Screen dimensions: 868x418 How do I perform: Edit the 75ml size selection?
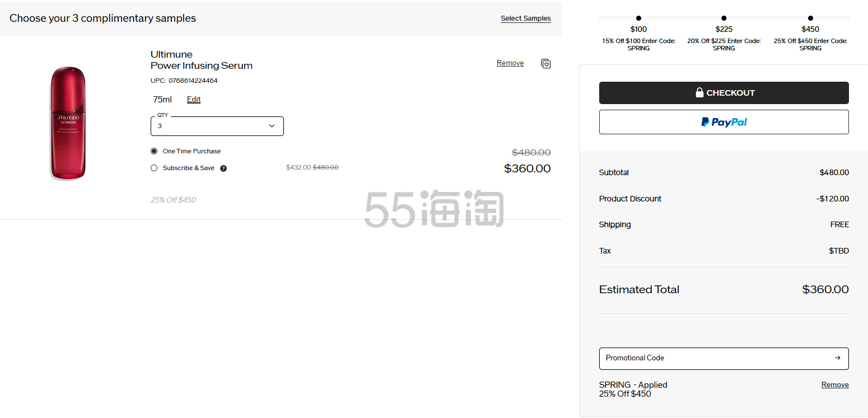(194, 100)
